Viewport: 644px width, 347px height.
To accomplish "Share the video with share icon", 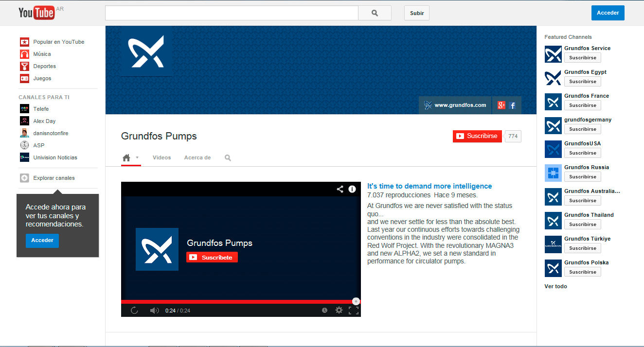I will 340,189.
